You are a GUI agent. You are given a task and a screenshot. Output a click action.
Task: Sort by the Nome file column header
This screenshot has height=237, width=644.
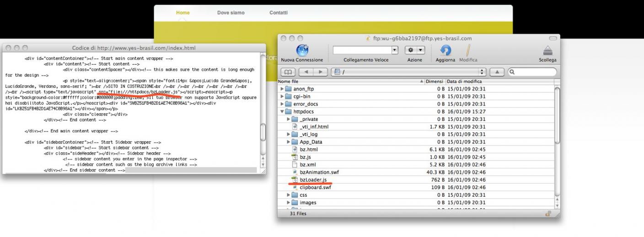pos(351,81)
